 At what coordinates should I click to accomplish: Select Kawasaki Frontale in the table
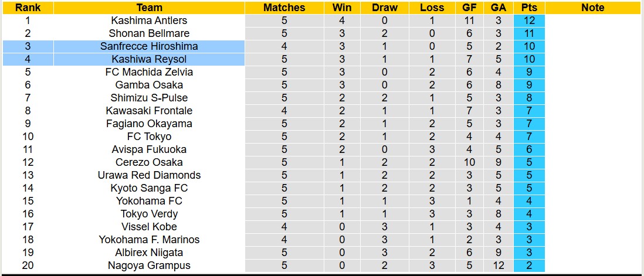[149, 111]
